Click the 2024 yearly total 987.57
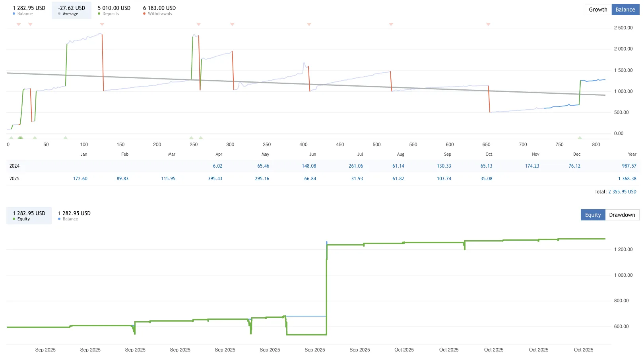 [628, 166]
